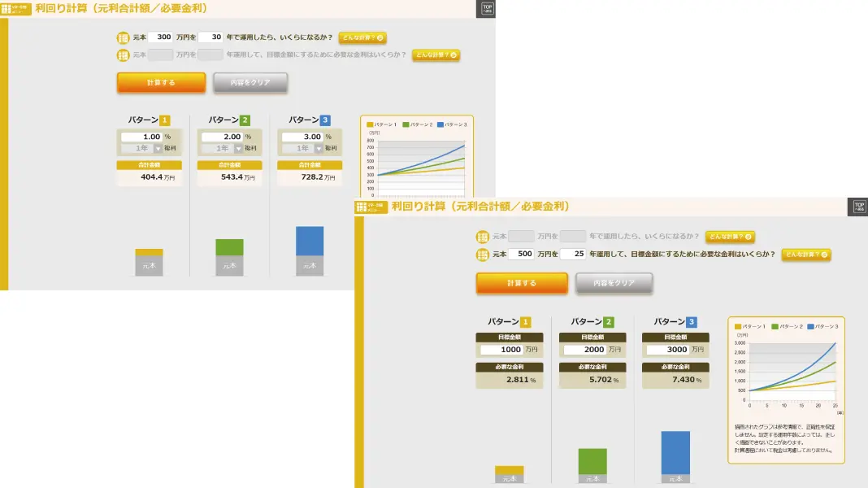
Task: Click パターン 3 blue number badge, upper-left window
Action: [x=325, y=120]
